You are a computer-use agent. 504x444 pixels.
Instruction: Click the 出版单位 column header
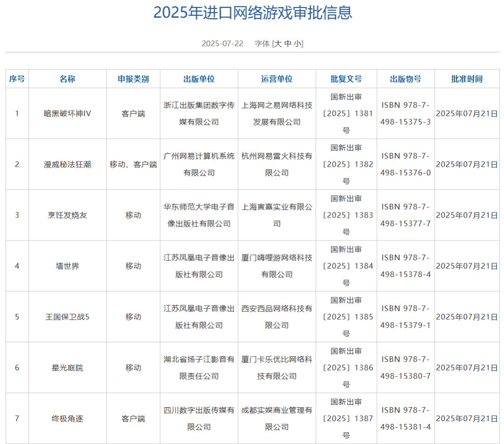[x=199, y=79]
